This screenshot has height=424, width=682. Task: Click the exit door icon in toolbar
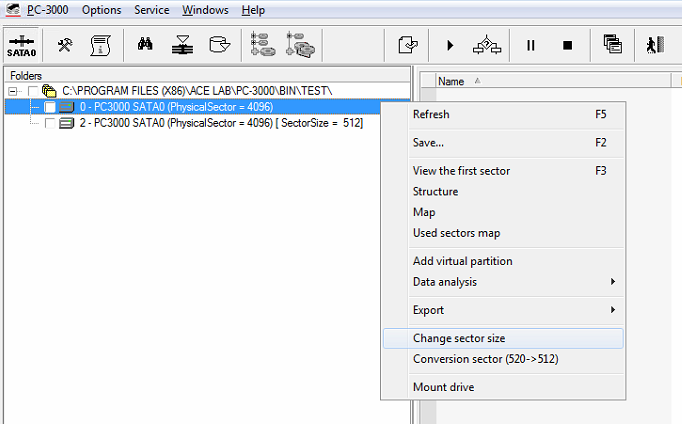point(655,45)
